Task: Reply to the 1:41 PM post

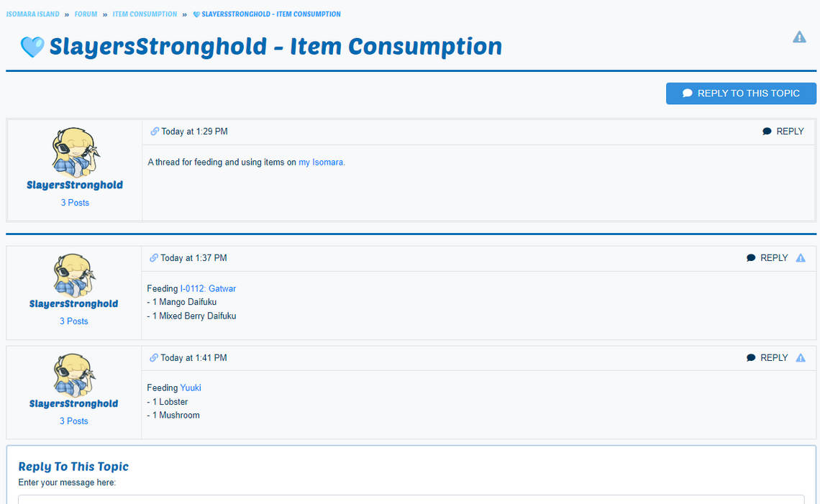Action: click(767, 358)
